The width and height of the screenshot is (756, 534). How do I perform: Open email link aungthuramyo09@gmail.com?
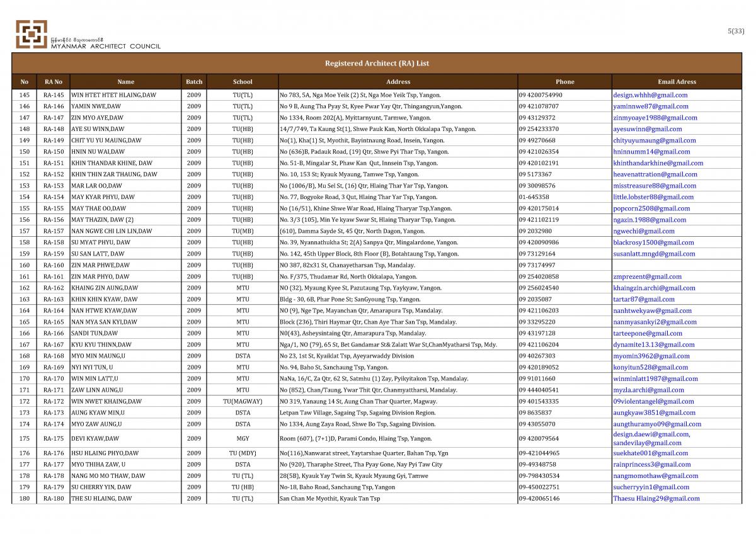click(x=657, y=424)
